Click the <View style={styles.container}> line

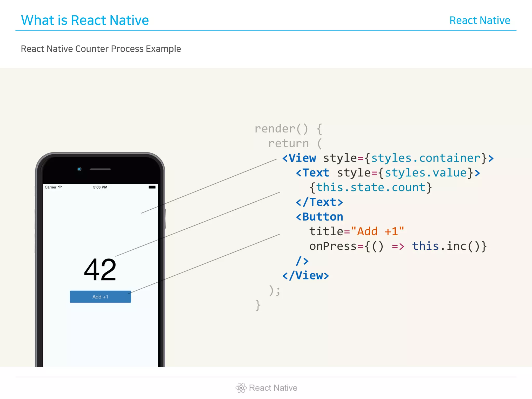[388, 158]
